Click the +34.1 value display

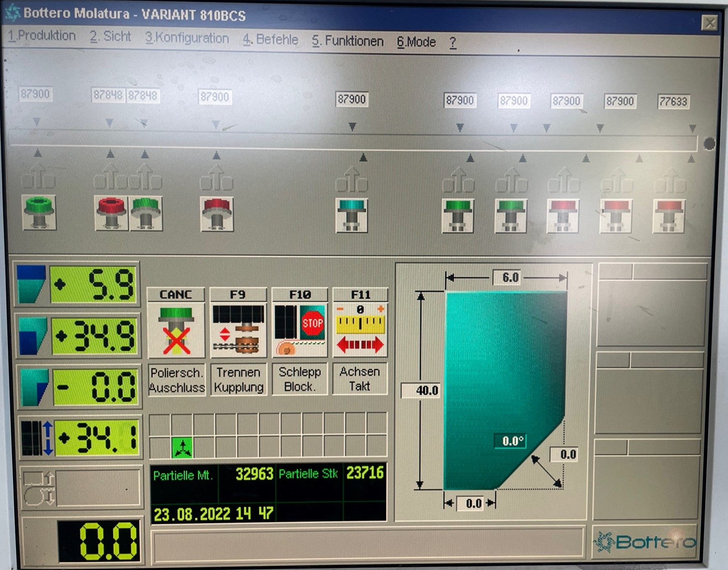click(98, 438)
